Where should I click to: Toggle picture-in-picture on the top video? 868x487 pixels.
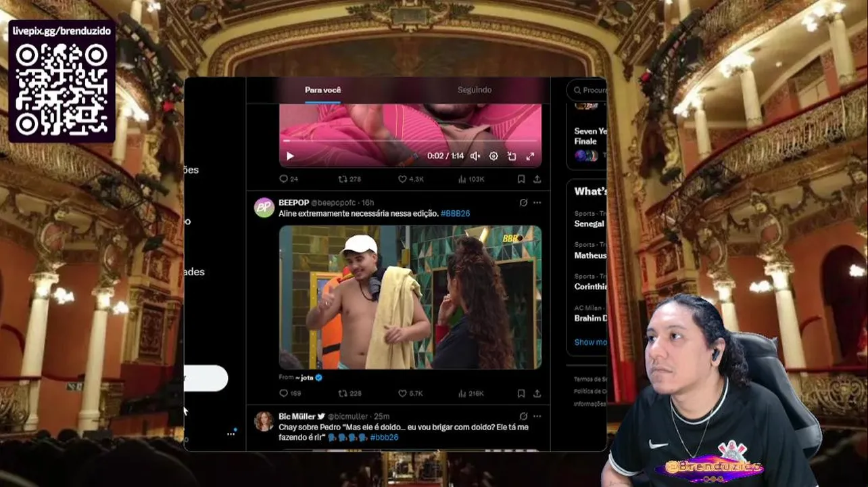pos(512,156)
